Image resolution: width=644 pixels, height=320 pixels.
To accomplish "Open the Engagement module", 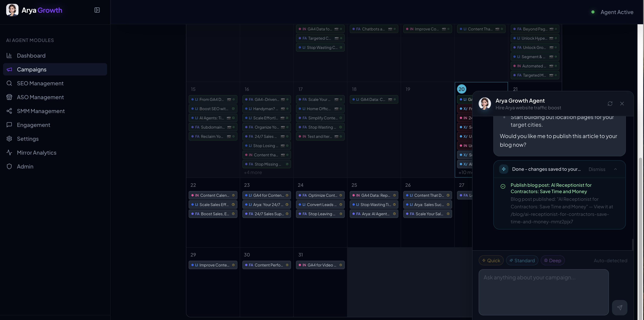I will point(34,125).
